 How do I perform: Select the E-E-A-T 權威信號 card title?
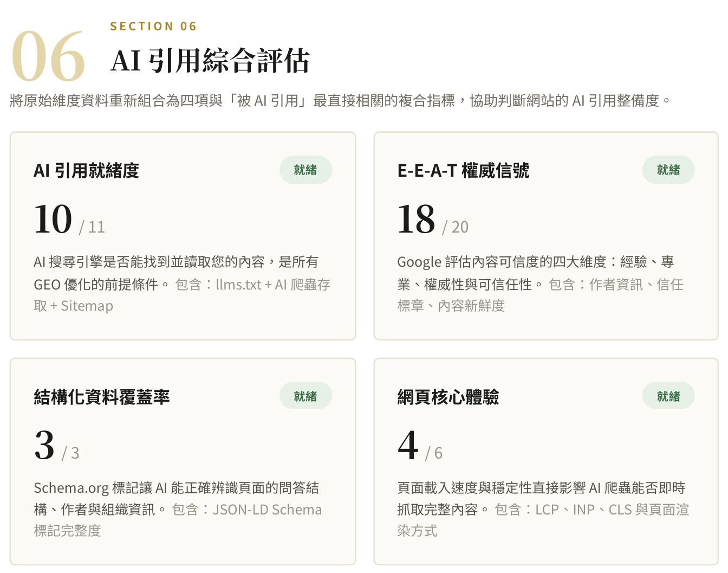coord(464,171)
